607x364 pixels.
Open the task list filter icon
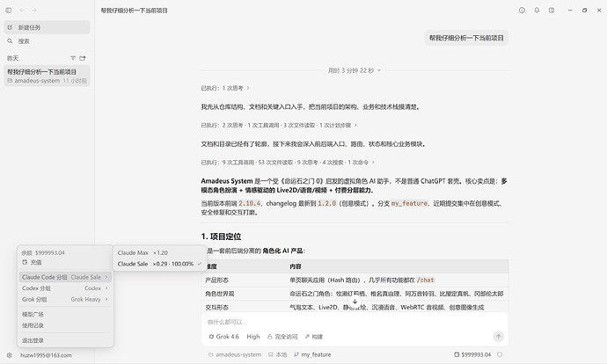pyautogui.click(x=73, y=58)
